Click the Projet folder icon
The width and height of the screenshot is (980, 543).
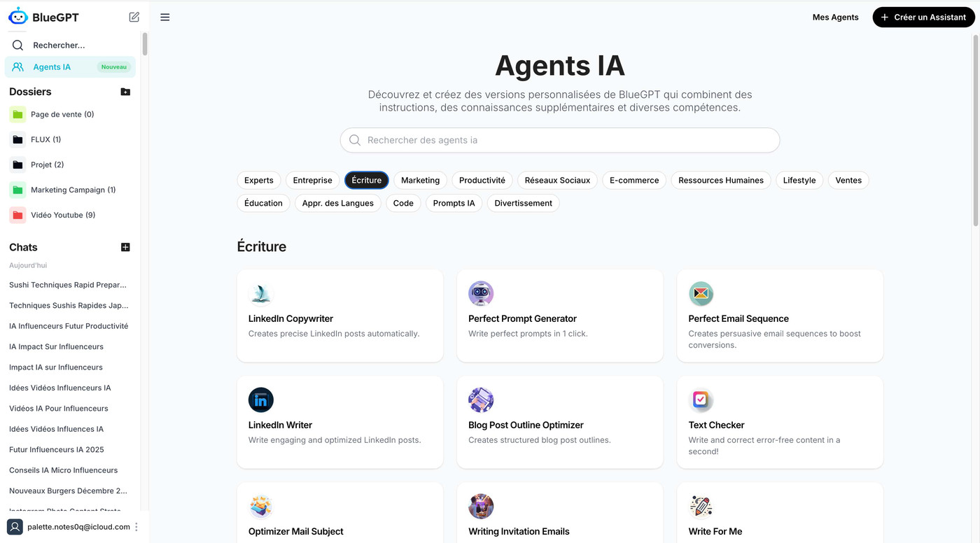click(17, 164)
